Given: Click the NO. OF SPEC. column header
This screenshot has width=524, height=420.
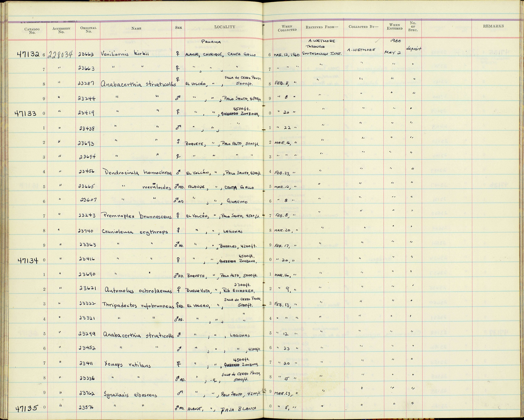Looking at the screenshot, I should [x=413, y=26].
